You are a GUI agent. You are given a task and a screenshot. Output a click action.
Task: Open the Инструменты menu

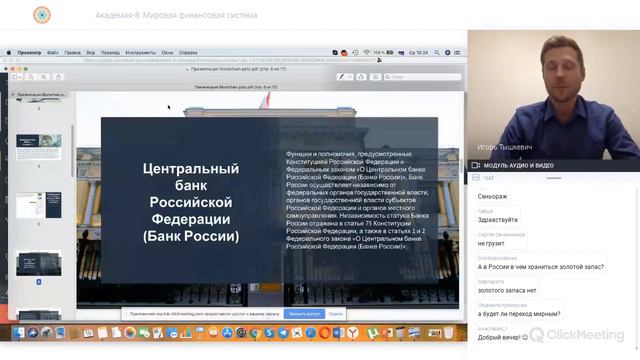pyautogui.click(x=140, y=53)
